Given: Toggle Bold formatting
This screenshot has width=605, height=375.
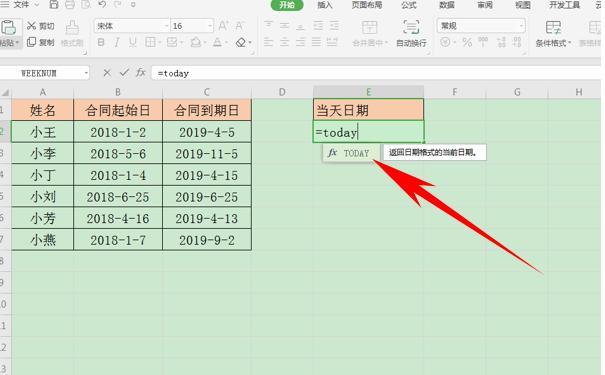Looking at the screenshot, I should 101,42.
